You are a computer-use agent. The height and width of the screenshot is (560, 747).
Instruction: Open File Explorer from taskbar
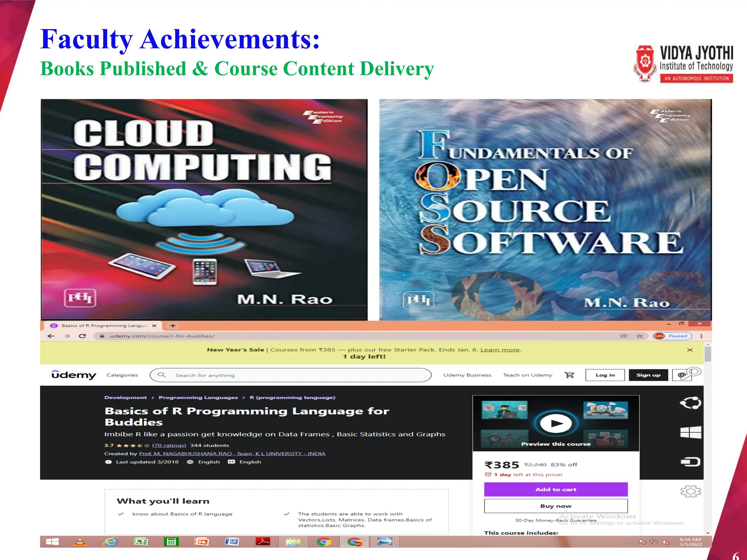(293, 542)
